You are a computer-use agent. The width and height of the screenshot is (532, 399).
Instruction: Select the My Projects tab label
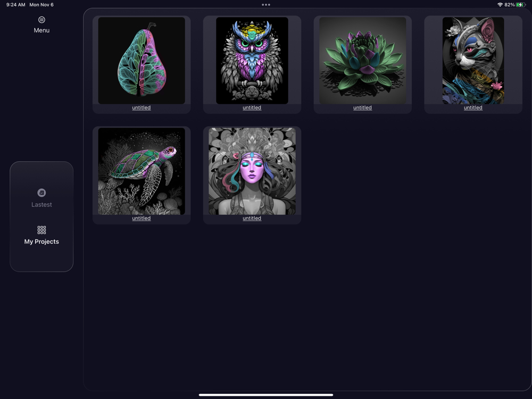pos(41,242)
